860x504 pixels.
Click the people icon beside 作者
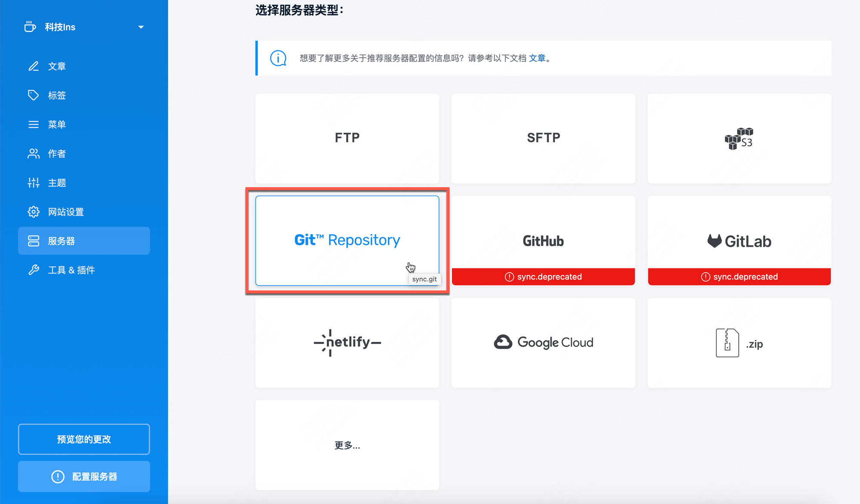coord(34,154)
